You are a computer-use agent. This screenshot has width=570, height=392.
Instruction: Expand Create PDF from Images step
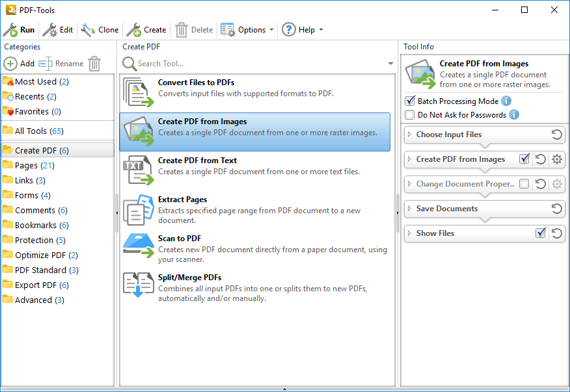[x=409, y=159]
